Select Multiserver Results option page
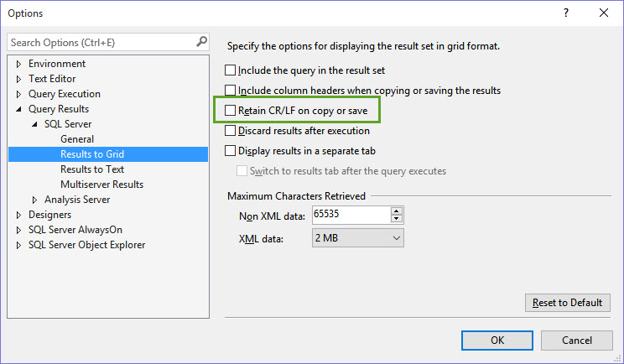Screen dimensions: 624x364 [101, 185]
